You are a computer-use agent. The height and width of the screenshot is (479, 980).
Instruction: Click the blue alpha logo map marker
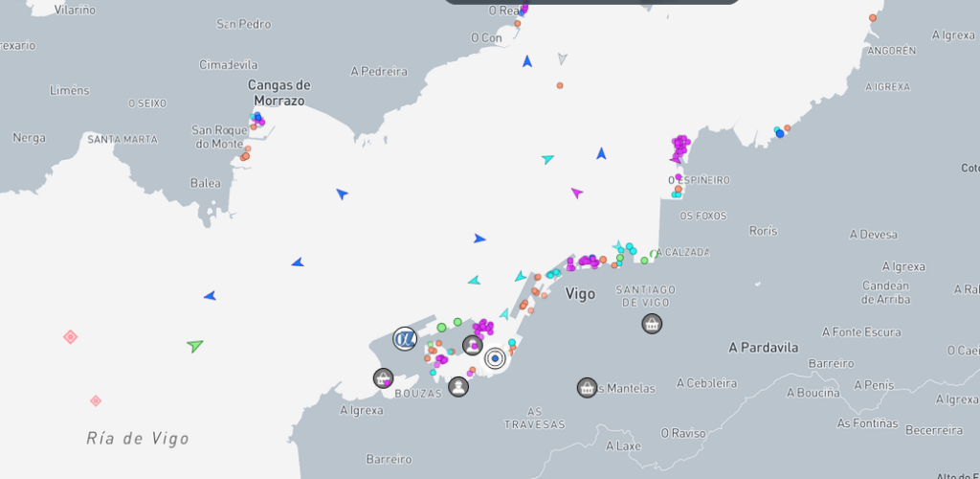point(405,338)
